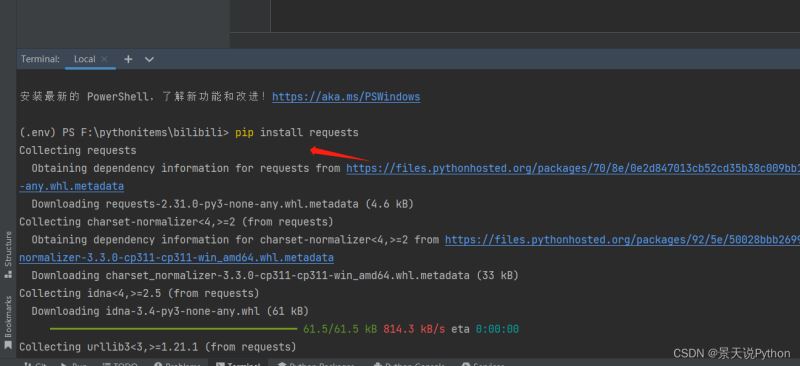Click the Chinese PowerShell install message text
The width and height of the screenshot is (800, 366).
143,97
